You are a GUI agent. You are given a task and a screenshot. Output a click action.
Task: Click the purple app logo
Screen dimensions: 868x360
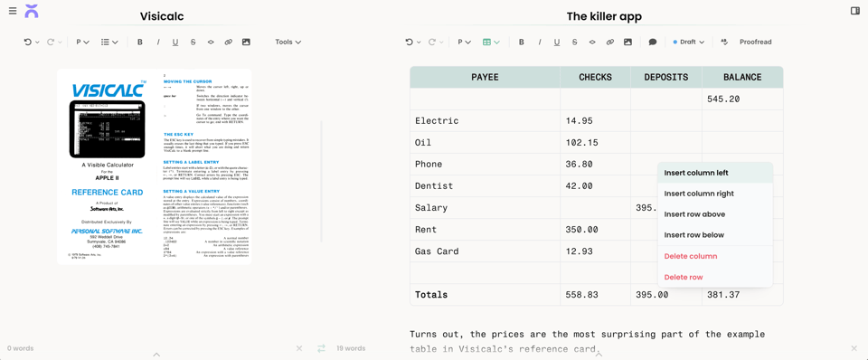32,11
